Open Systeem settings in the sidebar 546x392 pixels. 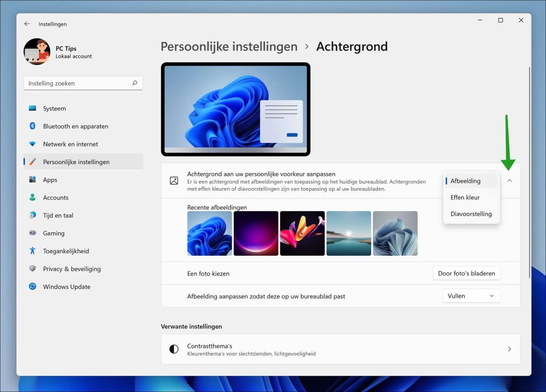point(54,108)
